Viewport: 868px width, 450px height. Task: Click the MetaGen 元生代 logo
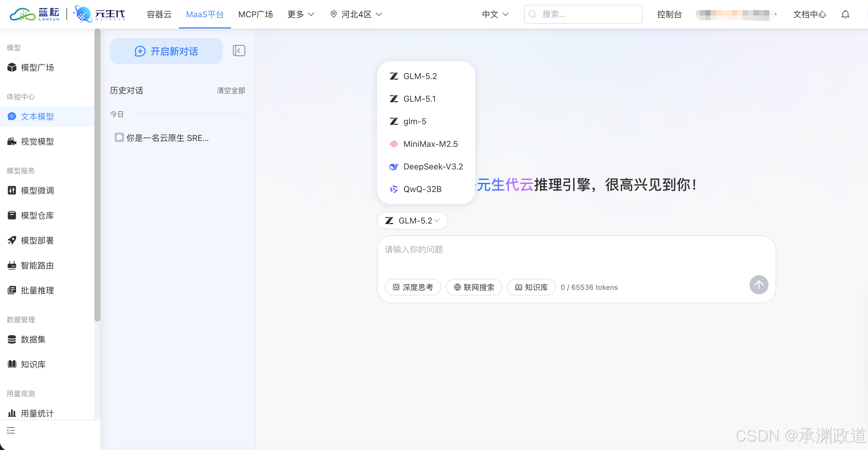tap(100, 14)
